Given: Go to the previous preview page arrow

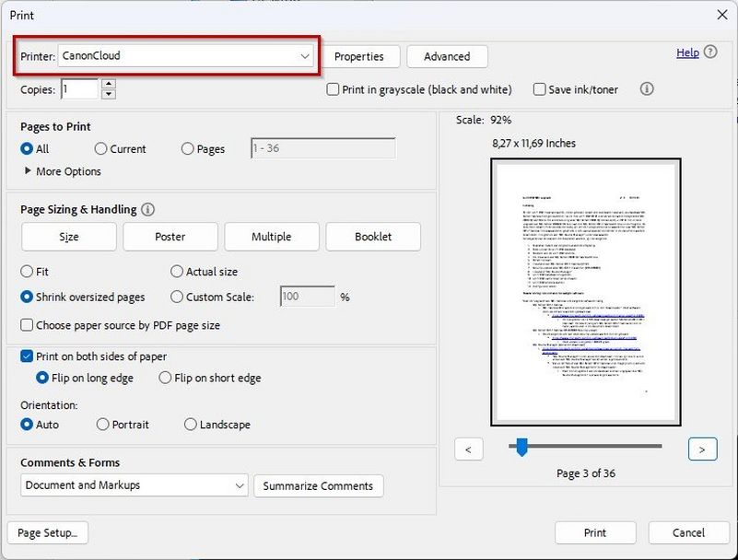Looking at the screenshot, I should point(469,449).
